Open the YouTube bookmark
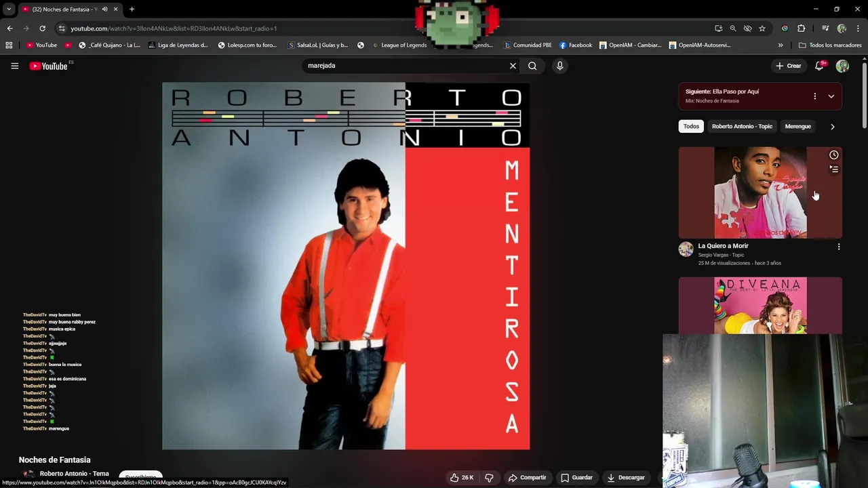868x488 pixels. 41,45
